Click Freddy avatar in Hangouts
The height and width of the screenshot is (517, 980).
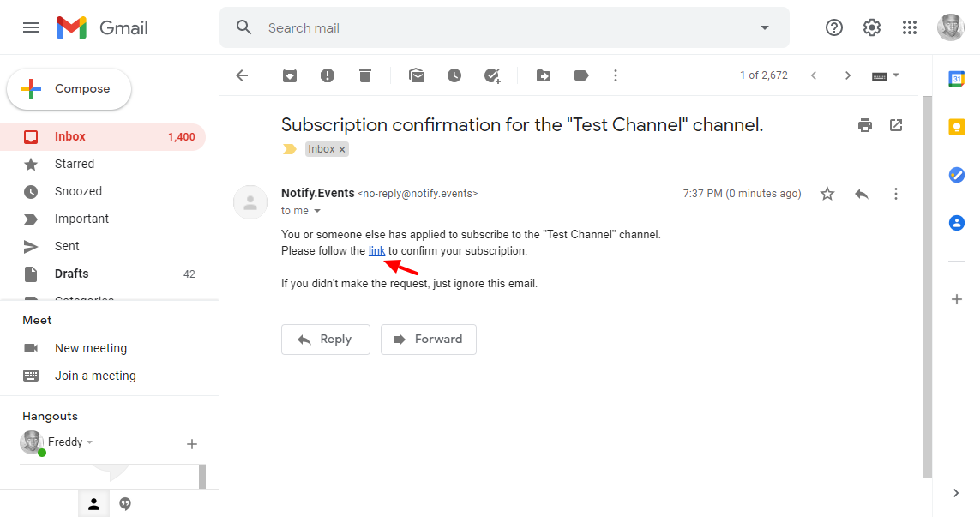point(31,442)
